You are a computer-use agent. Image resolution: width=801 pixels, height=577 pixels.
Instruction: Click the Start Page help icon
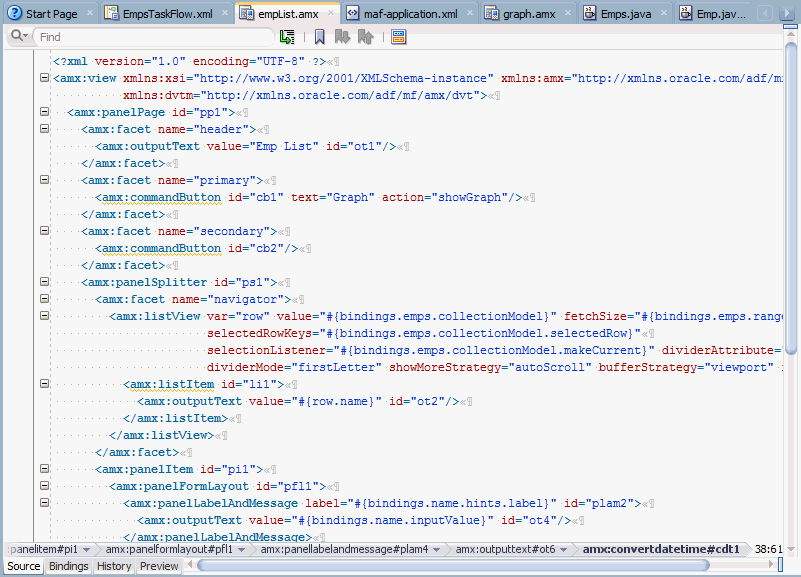coord(15,13)
